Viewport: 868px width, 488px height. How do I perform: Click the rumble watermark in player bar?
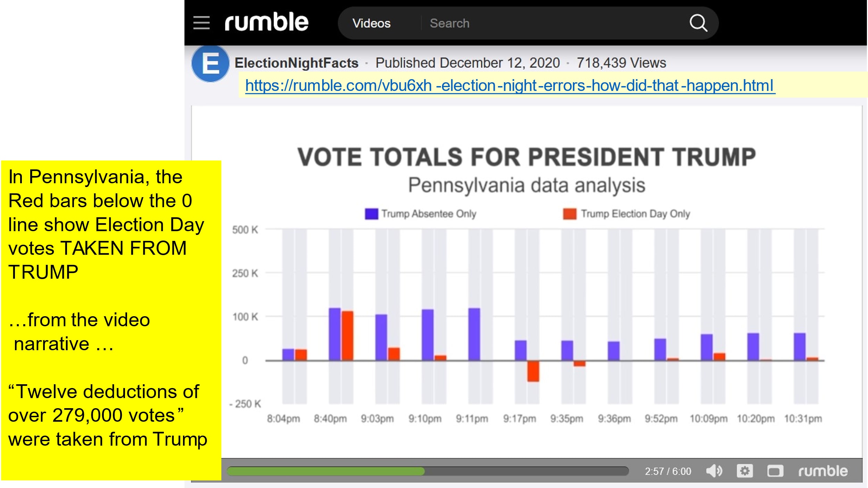[823, 471]
